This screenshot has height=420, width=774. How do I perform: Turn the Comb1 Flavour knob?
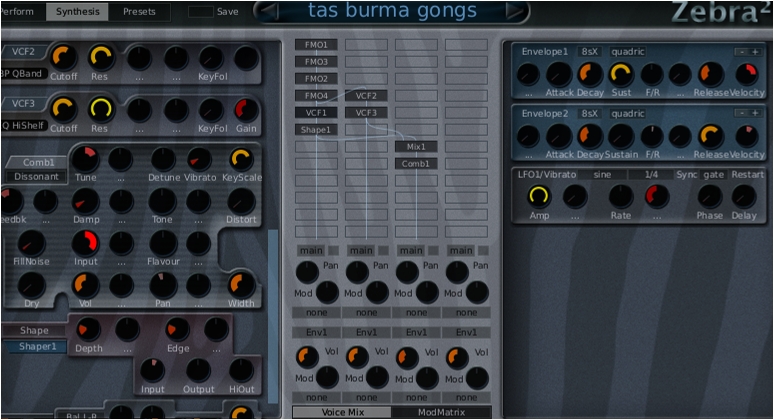point(163,243)
